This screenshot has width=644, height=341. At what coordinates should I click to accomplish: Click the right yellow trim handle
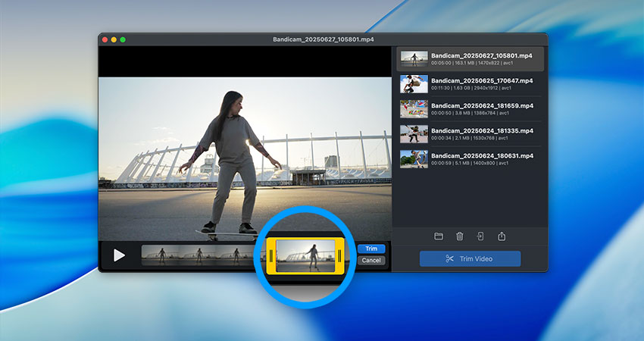coord(341,255)
